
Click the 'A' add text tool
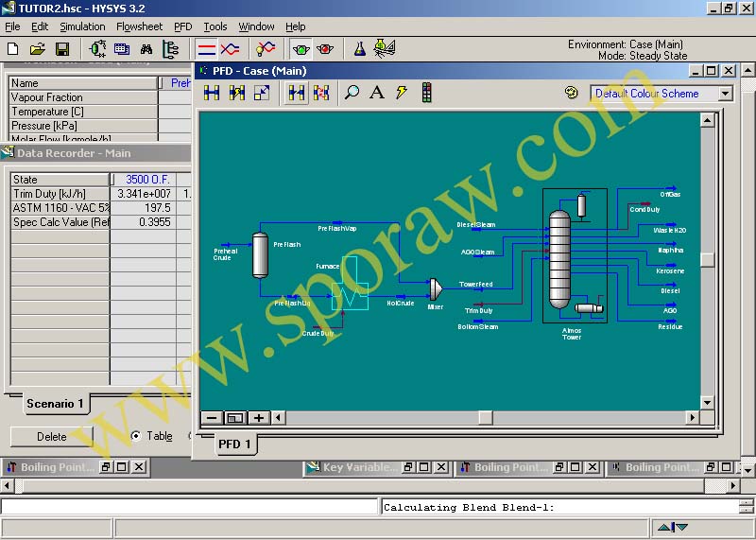(377, 93)
